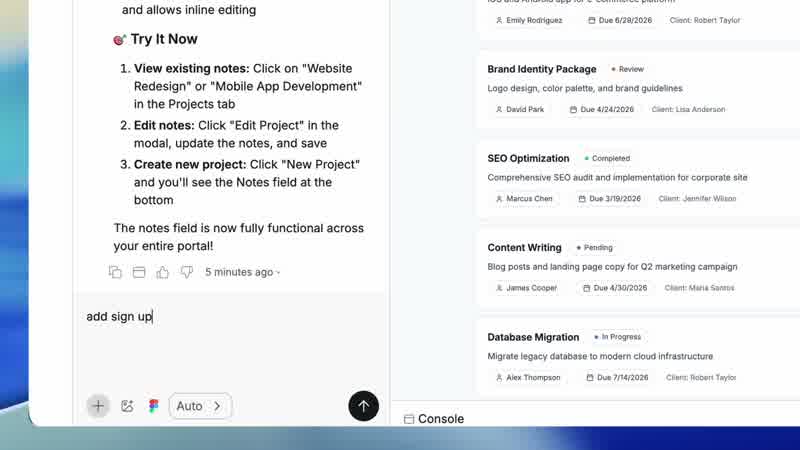Click the 'Try It Now' heading

(x=164, y=39)
